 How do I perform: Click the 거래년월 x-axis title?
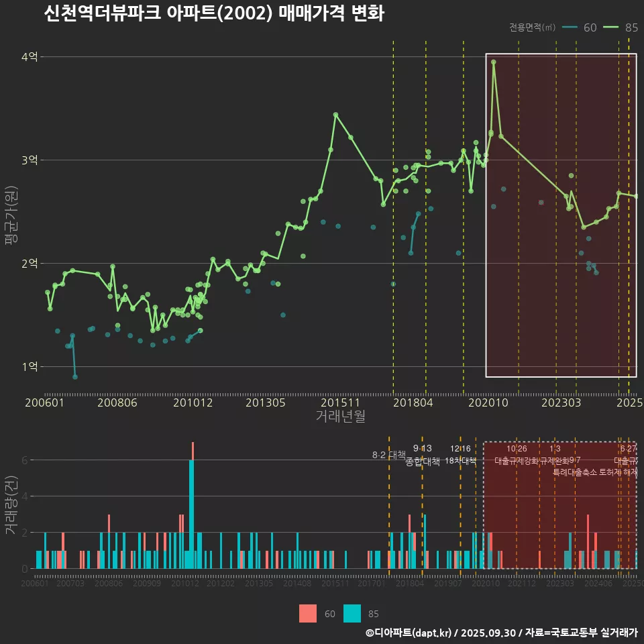[x=340, y=416]
